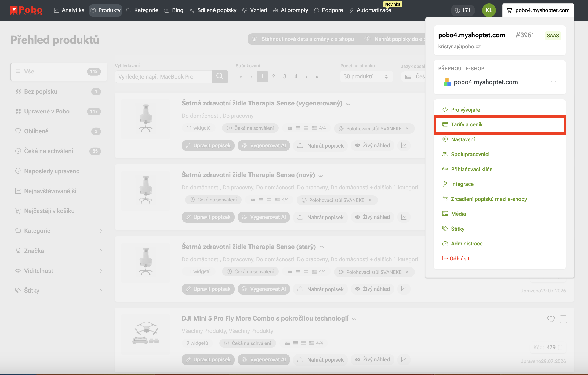The image size is (588, 375).
Task: Open Přihlašovací klíče
Action: [x=467, y=169]
